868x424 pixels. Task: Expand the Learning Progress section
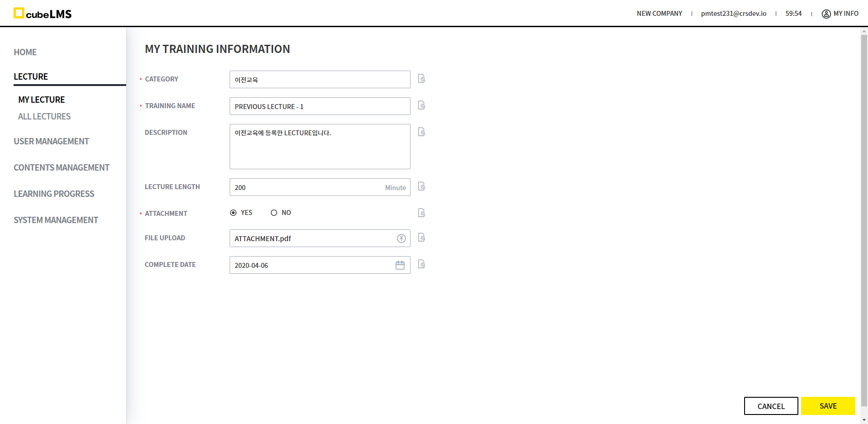(54, 194)
